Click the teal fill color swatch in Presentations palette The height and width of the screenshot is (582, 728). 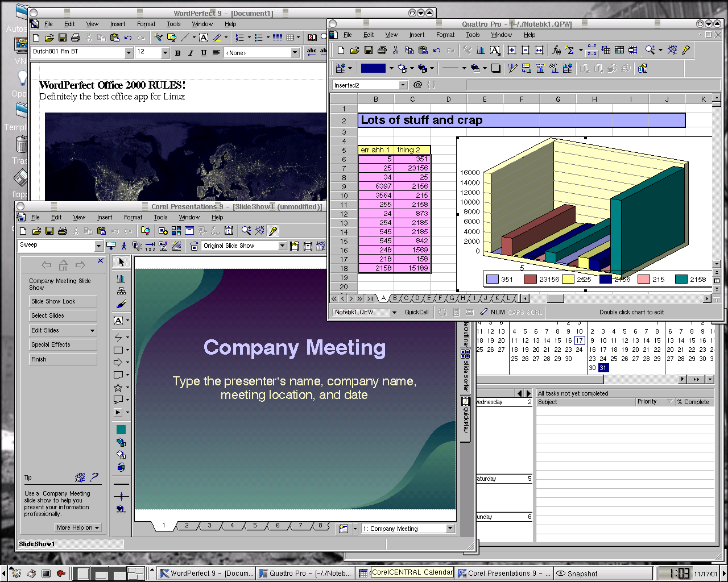(121, 430)
